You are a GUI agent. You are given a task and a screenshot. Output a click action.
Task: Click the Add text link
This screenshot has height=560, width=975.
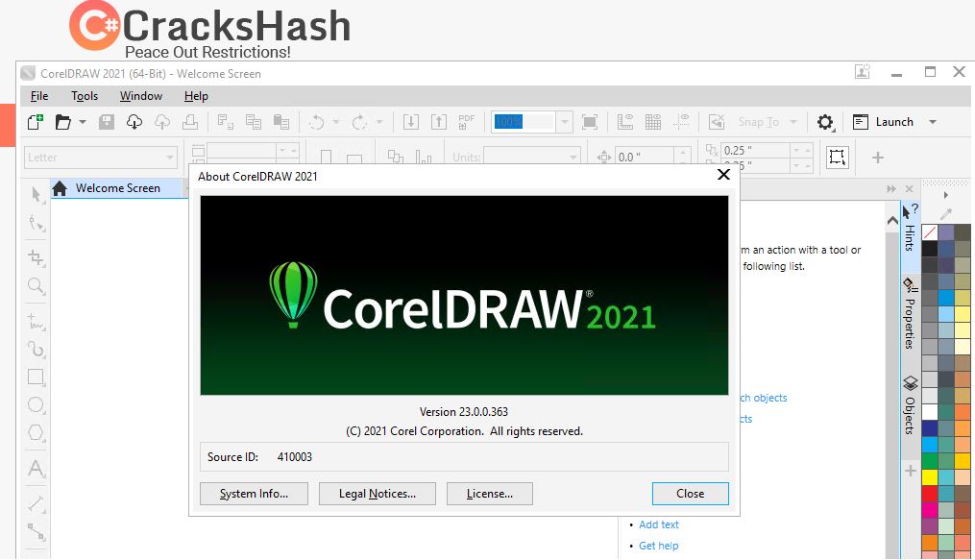click(659, 524)
